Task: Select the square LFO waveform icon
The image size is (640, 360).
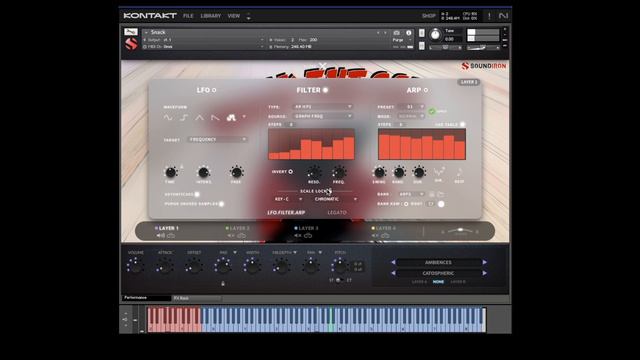Action: coord(184,118)
